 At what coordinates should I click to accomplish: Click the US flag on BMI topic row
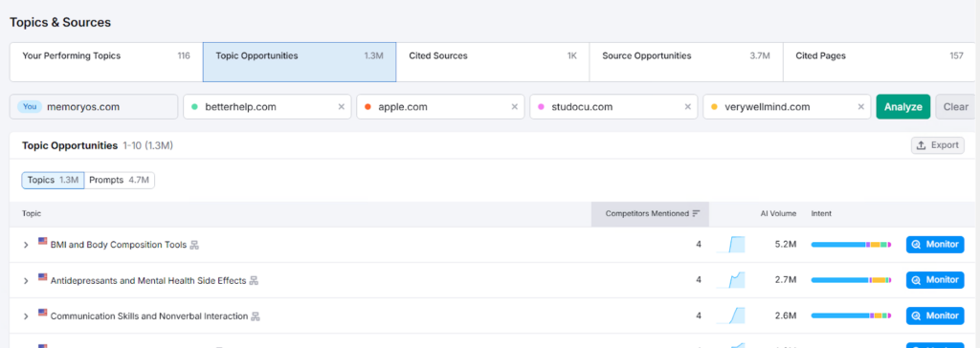coord(42,241)
